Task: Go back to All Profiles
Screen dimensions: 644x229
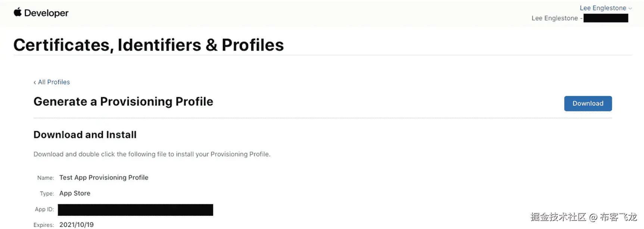Action: click(54, 82)
